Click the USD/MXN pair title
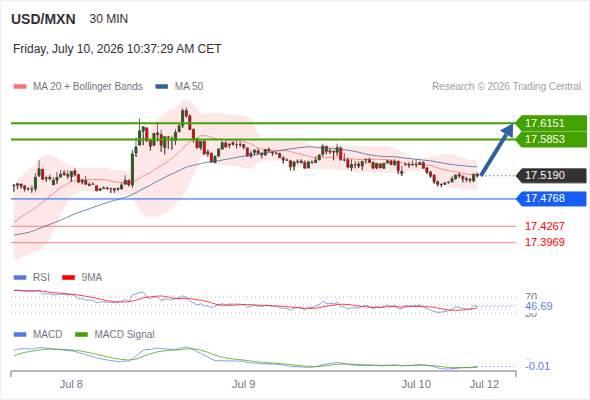Viewport: 590px width, 400px height. pos(43,19)
